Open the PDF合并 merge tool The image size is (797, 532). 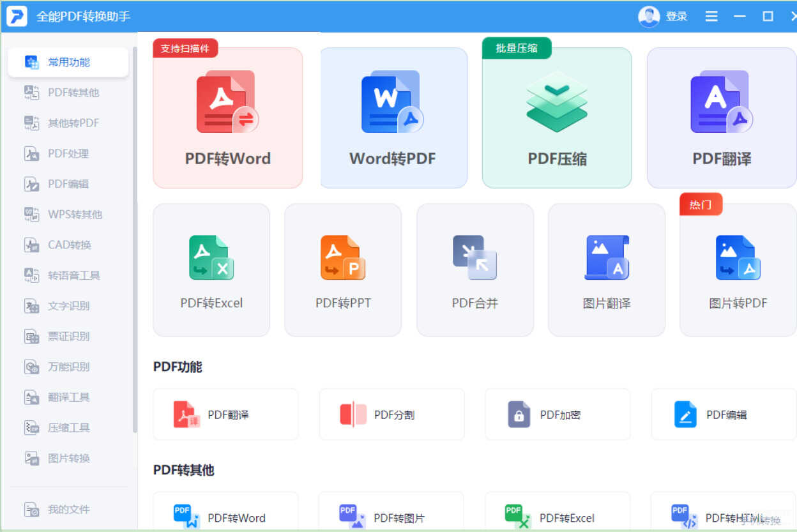click(x=474, y=270)
